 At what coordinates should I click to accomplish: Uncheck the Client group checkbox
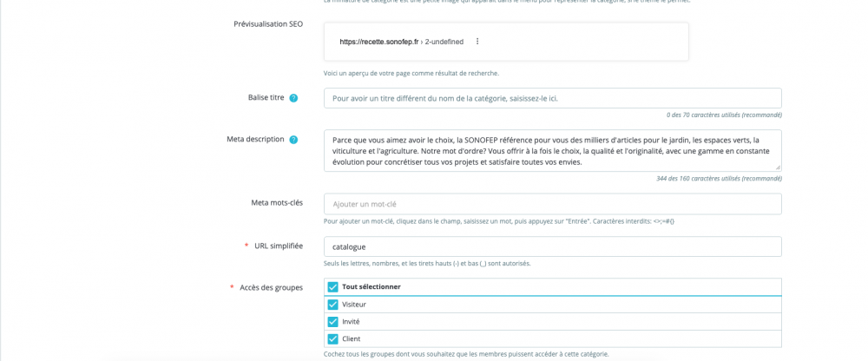click(332, 339)
